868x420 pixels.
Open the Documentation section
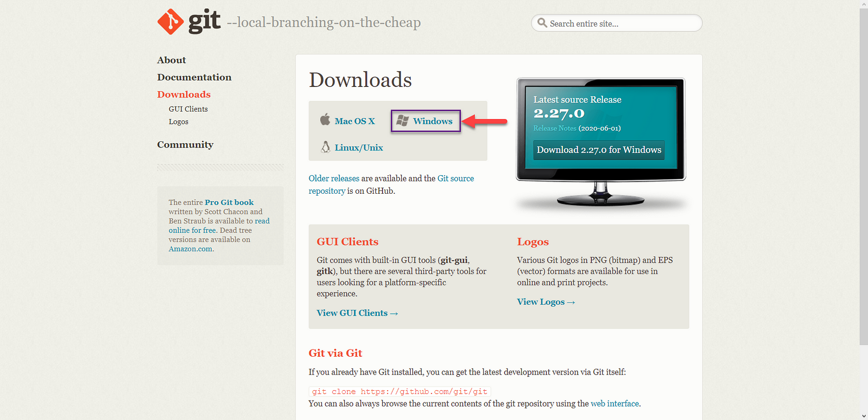(x=194, y=77)
